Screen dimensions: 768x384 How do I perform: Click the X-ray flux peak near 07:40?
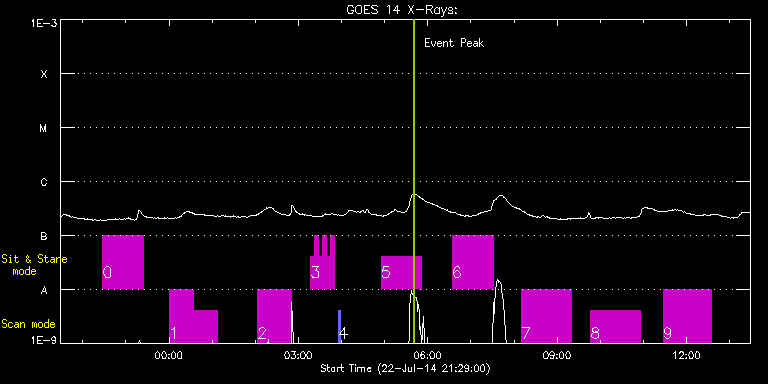(x=500, y=196)
